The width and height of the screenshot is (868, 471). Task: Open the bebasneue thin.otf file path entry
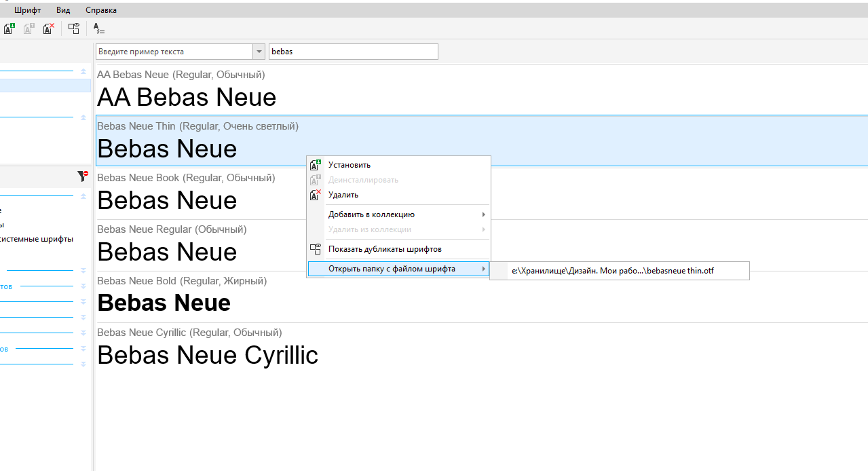point(620,271)
